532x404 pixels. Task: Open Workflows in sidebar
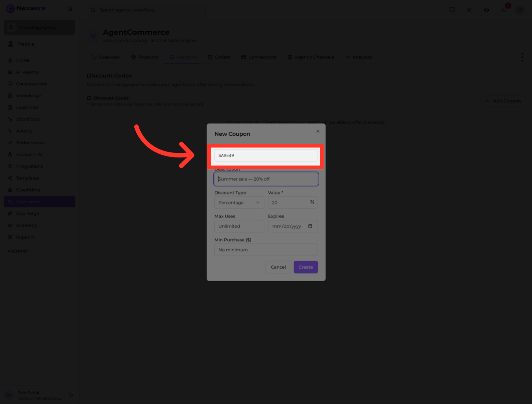tap(39, 119)
